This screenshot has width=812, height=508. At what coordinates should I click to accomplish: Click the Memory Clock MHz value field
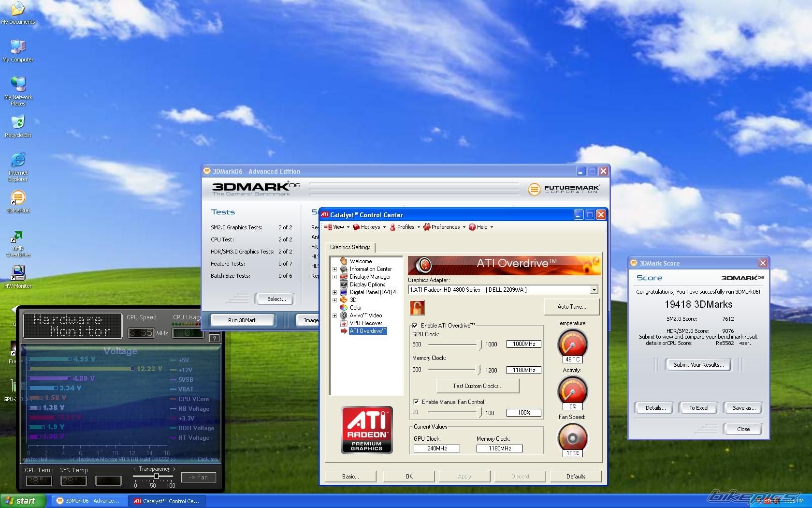pyautogui.click(x=523, y=370)
